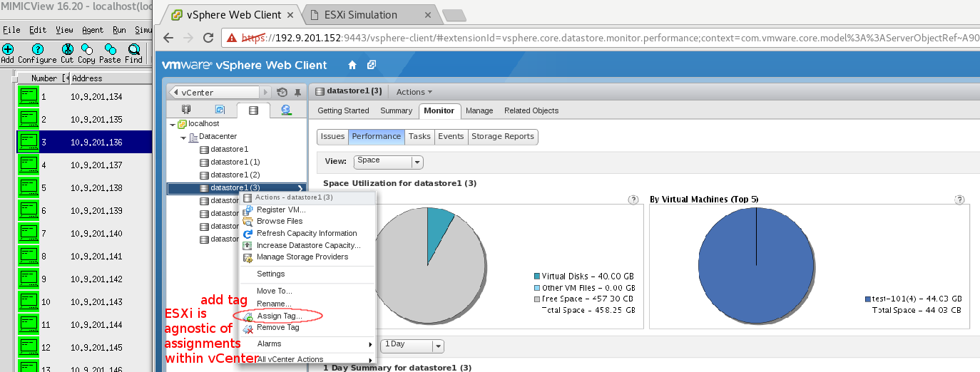
Task: Open the navigator history icon
Action: (x=282, y=93)
